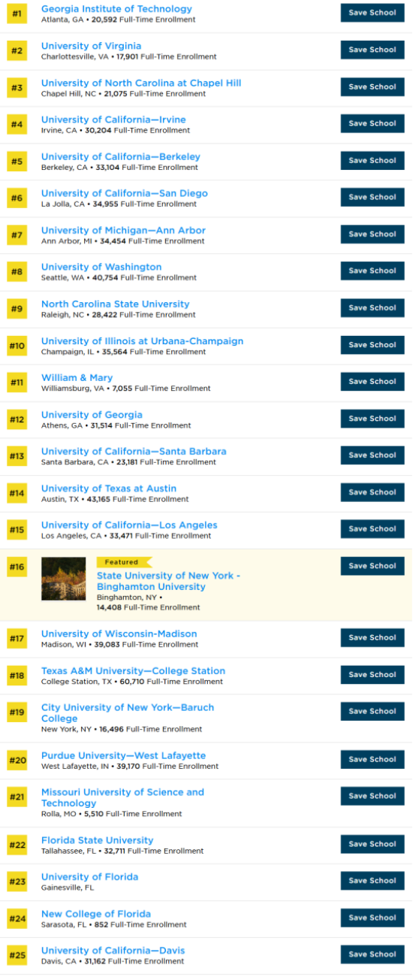
Task: Open University of Washington link
Action: [101, 267]
